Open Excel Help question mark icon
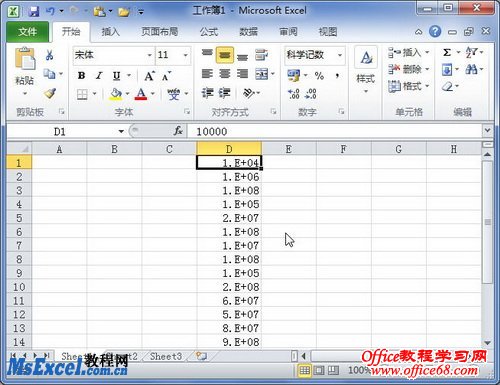 point(435,32)
